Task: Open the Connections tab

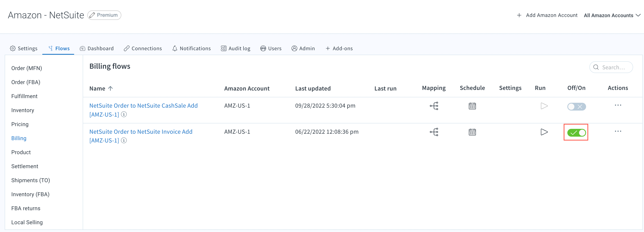Action: [x=143, y=48]
